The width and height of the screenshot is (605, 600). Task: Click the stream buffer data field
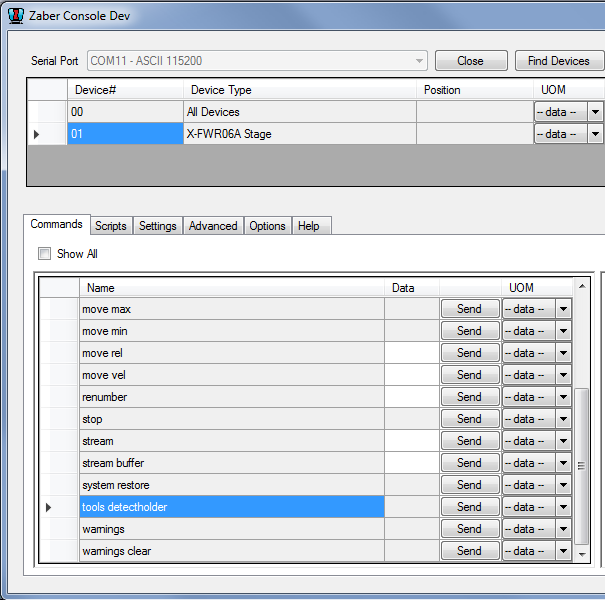pyautogui.click(x=412, y=463)
